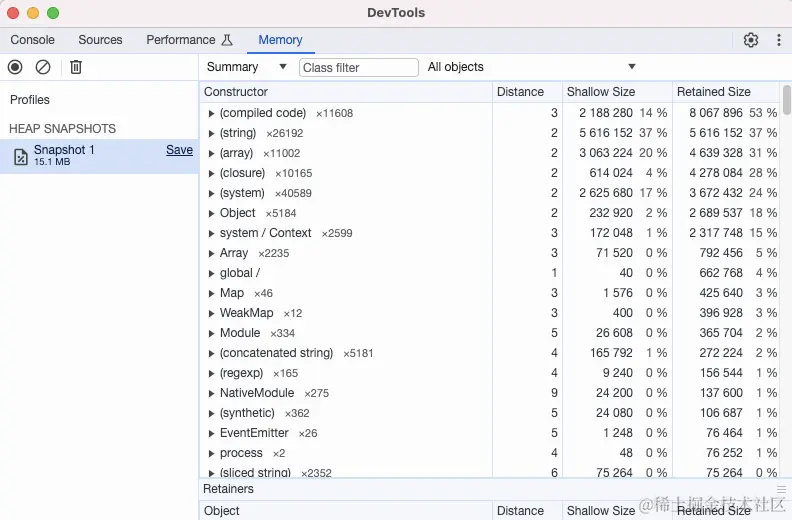792x520 pixels.
Task: Open the three-dot more options menu
Action: [x=779, y=40]
